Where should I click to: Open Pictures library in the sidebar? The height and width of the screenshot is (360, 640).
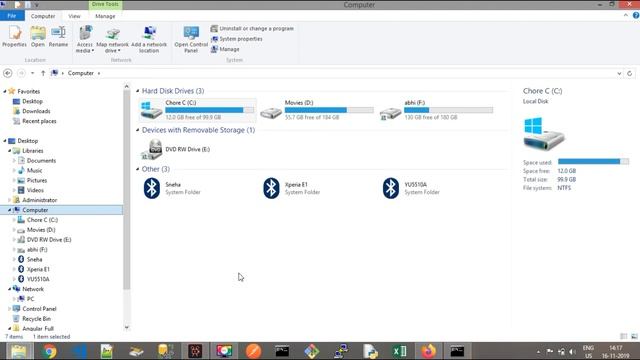click(36, 180)
